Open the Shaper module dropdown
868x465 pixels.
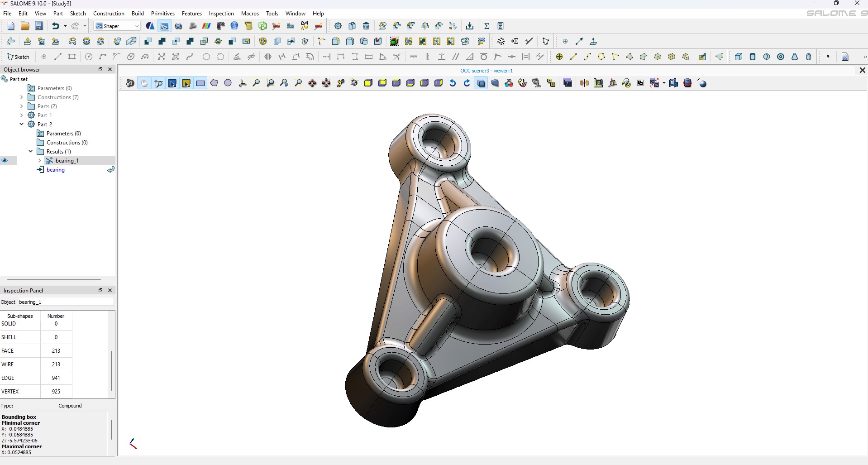[x=118, y=26]
